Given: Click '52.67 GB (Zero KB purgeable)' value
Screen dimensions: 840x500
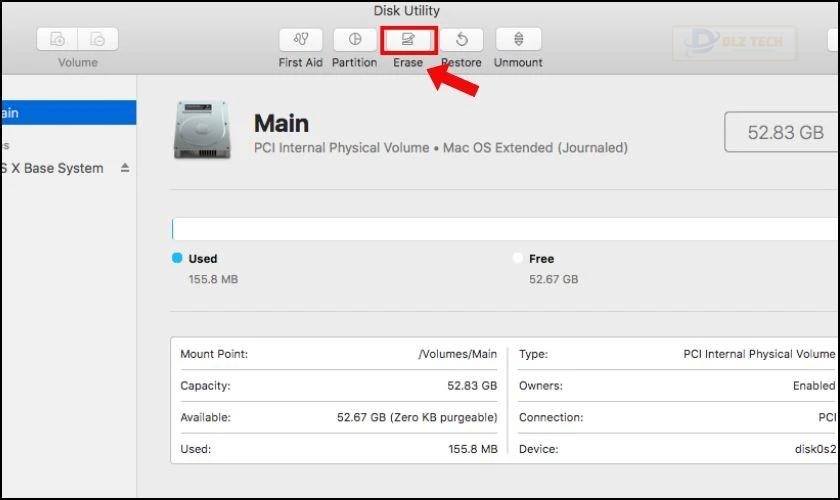Looking at the screenshot, I should click(417, 417).
